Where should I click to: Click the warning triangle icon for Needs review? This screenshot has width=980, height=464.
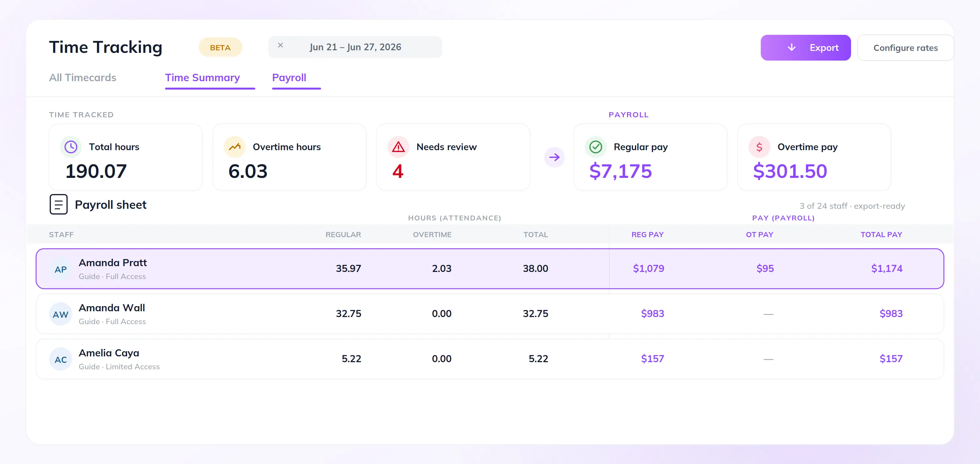[x=398, y=147]
